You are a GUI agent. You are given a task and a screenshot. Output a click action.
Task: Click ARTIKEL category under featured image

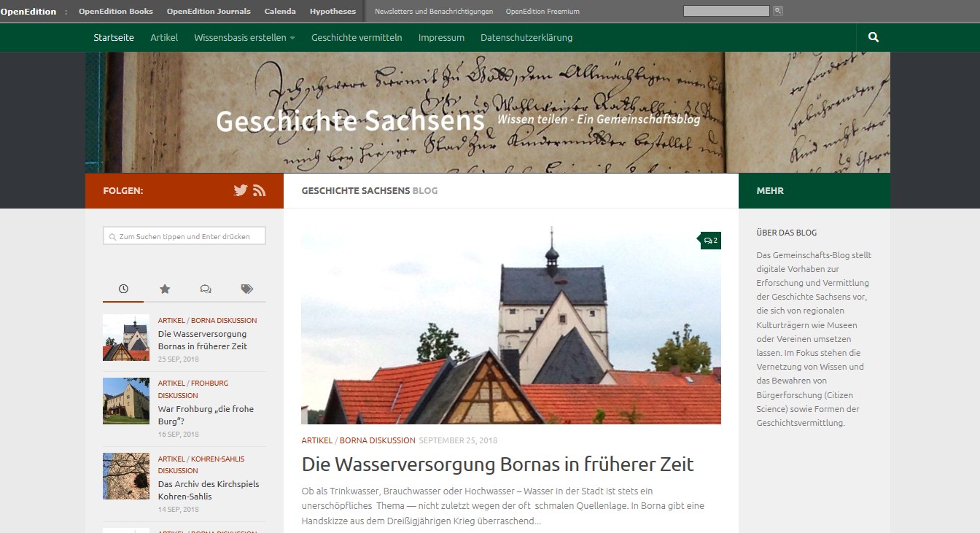point(317,440)
